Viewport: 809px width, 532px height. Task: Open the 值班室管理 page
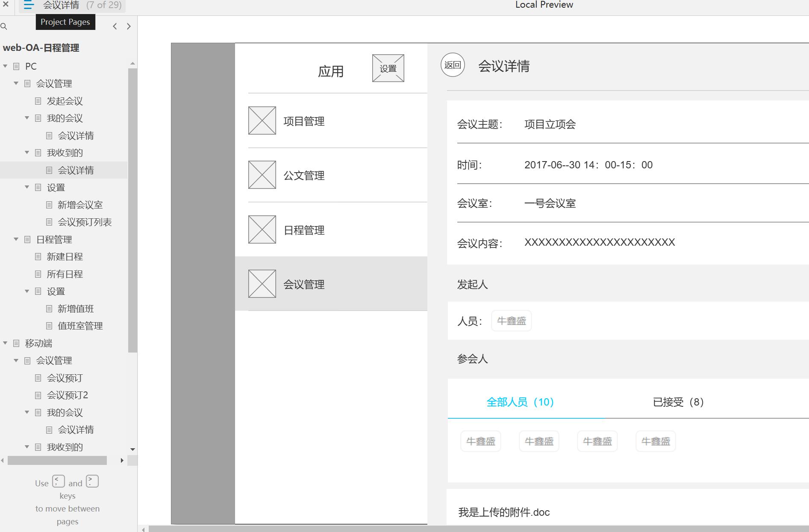pyautogui.click(x=80, y=326)
